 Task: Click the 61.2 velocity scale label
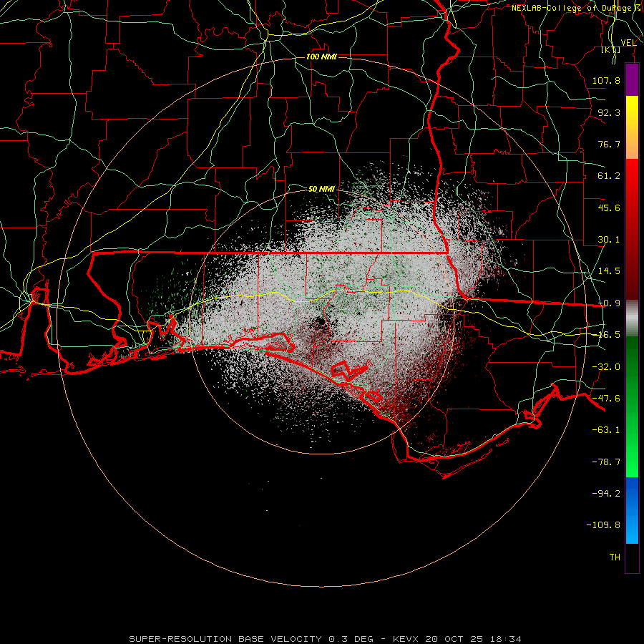point(609,176)
